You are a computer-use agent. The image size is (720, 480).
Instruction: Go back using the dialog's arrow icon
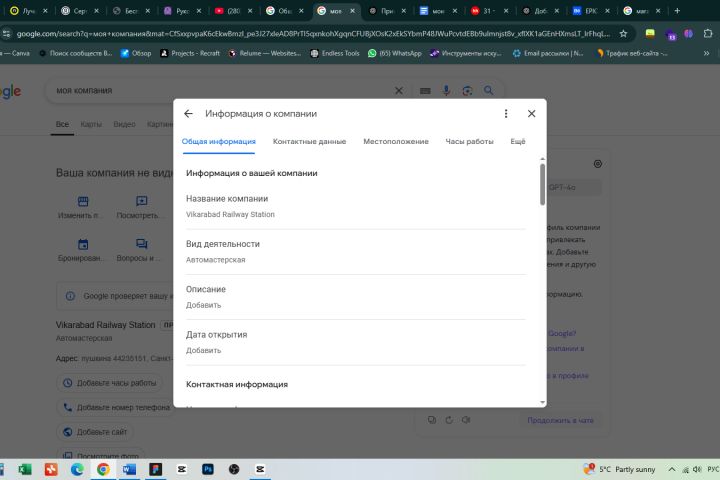click(188, 113)
